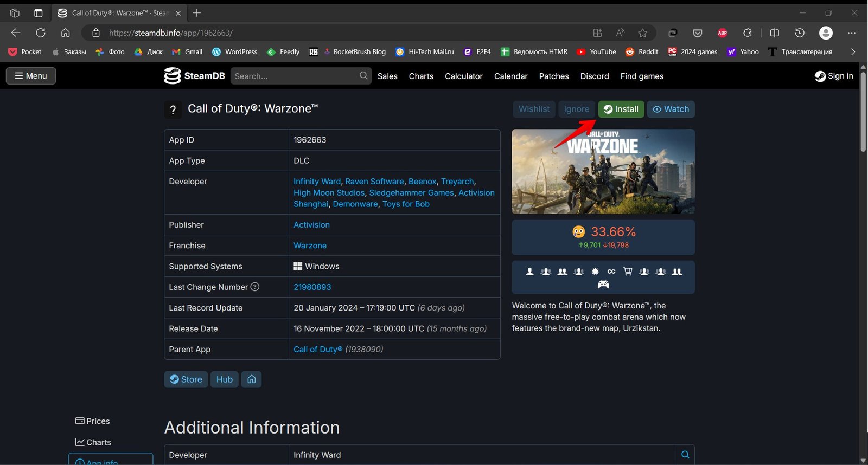Open change number 21980893 link
The image size is (868, 465).
click(312, 287)
